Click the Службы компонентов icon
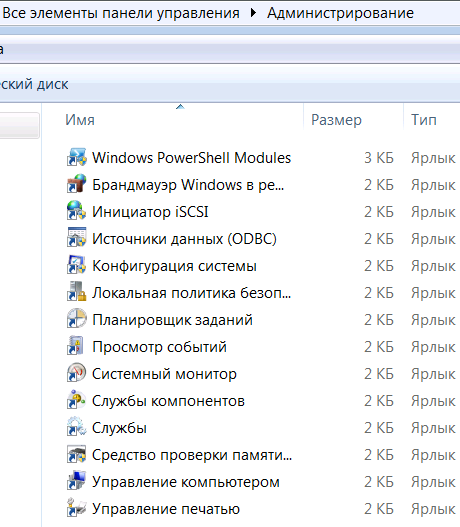The width and height of the screenshot is (460, 527). (77, 400)
